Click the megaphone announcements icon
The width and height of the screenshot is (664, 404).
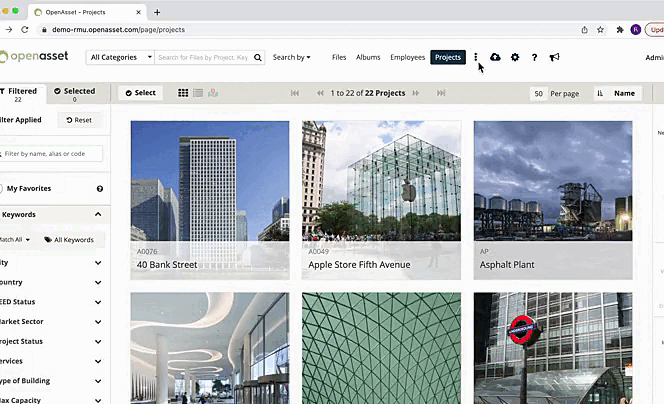coord(554,57)
